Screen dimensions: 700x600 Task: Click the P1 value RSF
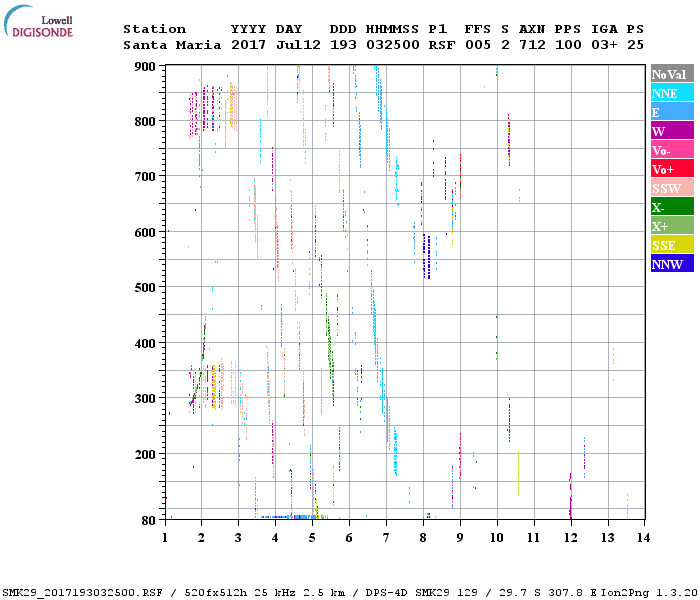tap(442, 45)
